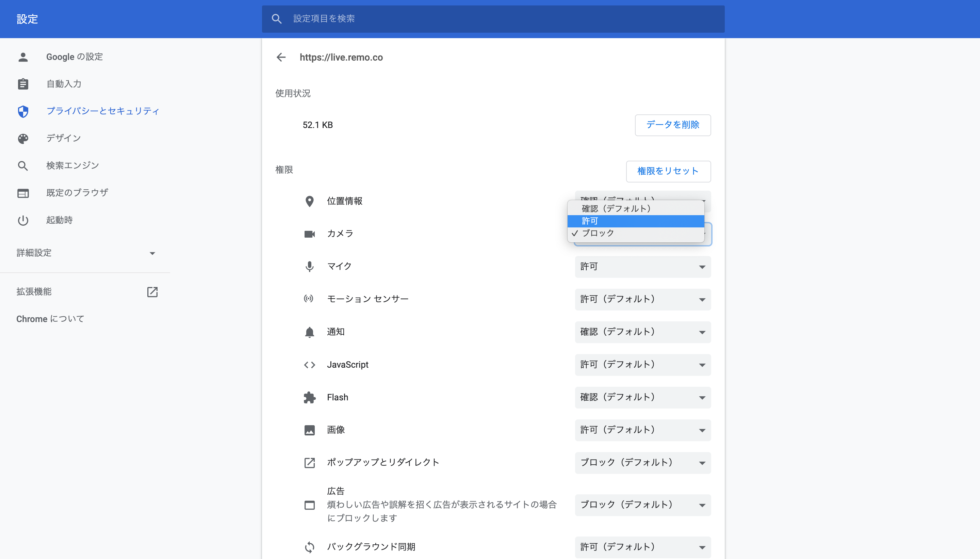Click the privacy shield icon in the sidebar
This screenshot has height=559, width=980.
(23, 111)
